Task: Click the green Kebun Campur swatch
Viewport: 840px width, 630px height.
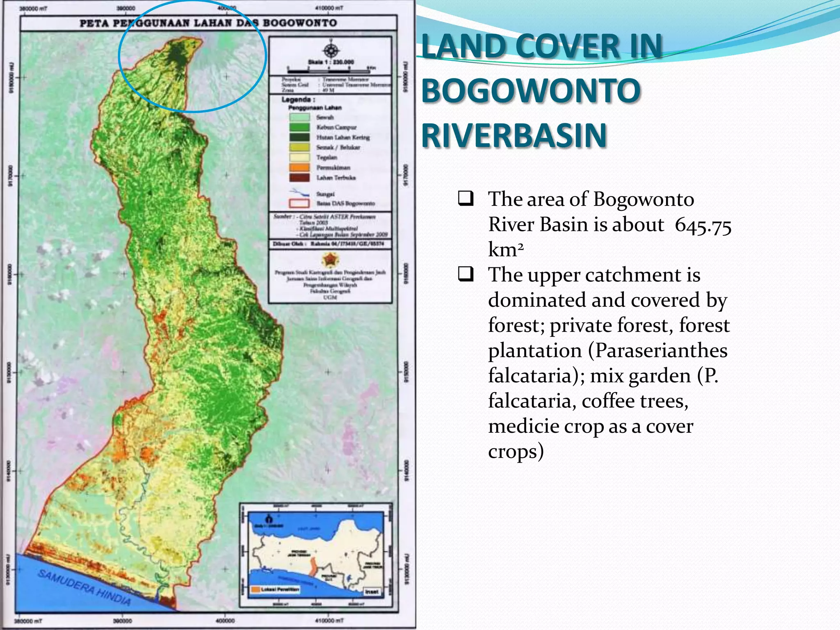Action: [x=299, y=127]
